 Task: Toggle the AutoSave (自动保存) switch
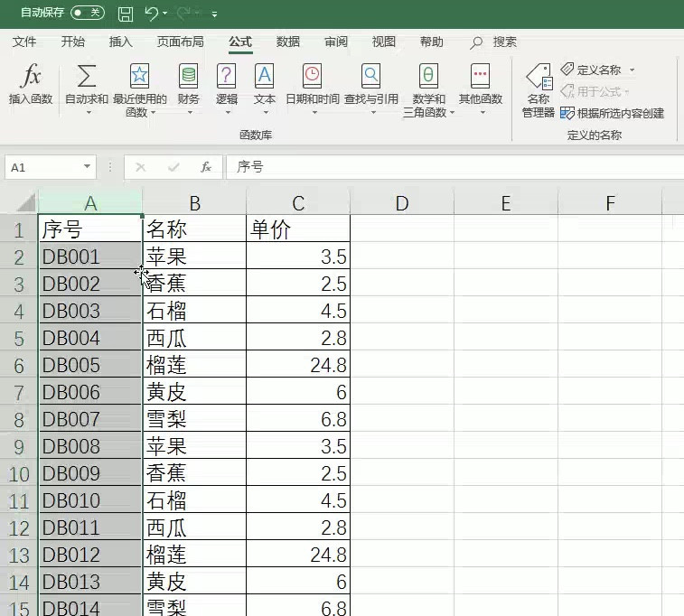[87, 14]
